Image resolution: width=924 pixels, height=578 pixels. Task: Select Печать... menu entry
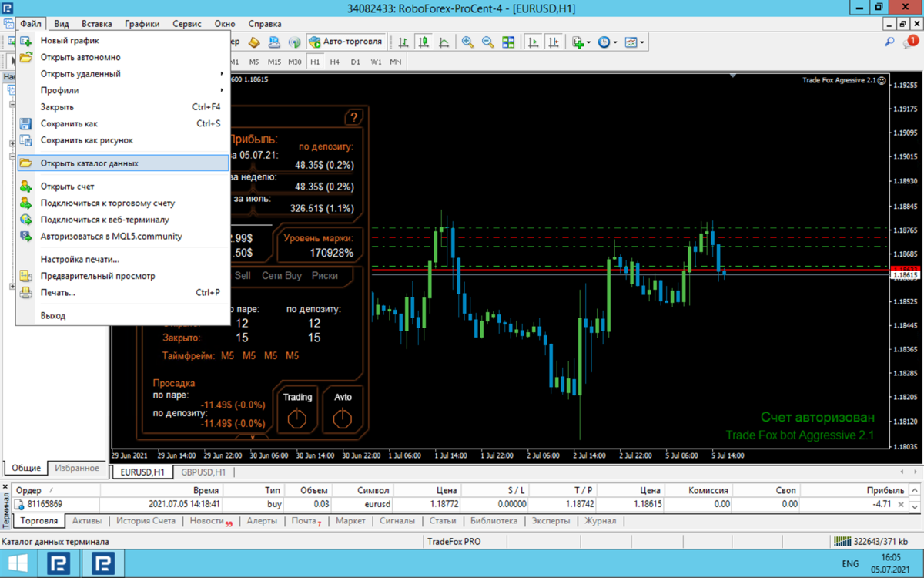click(123, 293)
